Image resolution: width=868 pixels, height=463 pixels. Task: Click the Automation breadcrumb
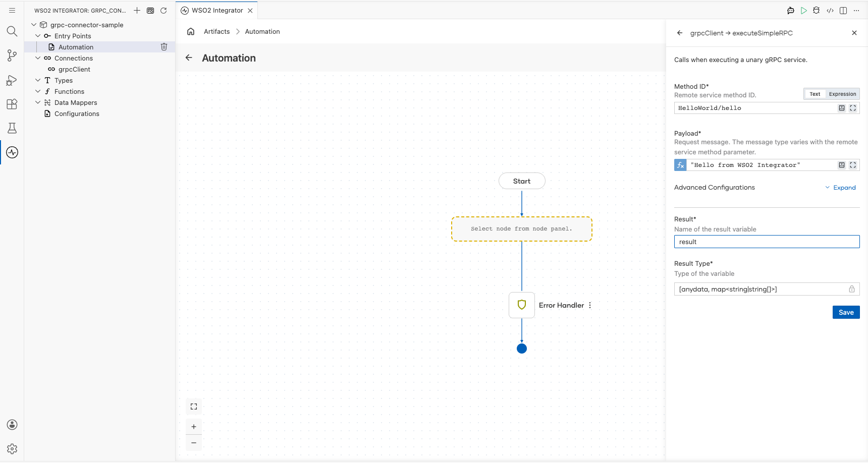pos(262,31)
